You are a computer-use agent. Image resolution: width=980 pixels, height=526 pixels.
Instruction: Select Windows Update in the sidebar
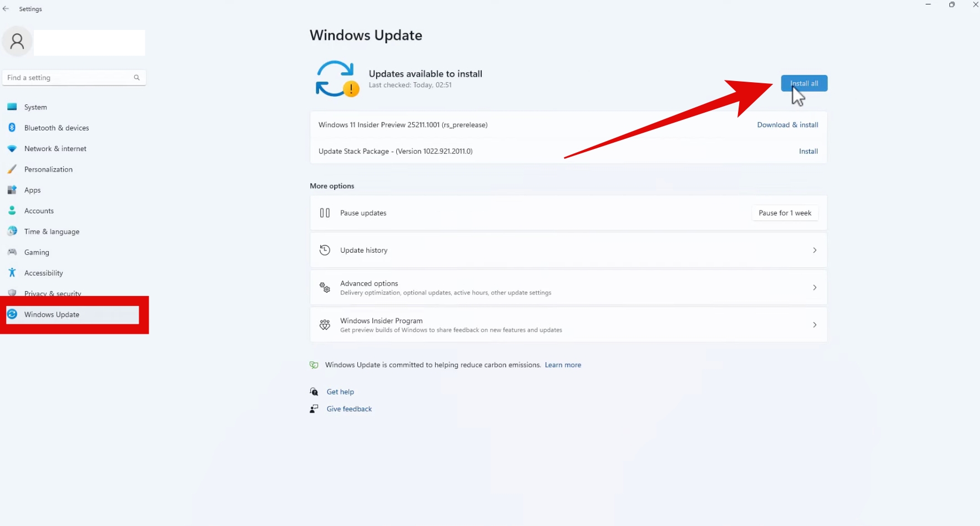(73, 314)
